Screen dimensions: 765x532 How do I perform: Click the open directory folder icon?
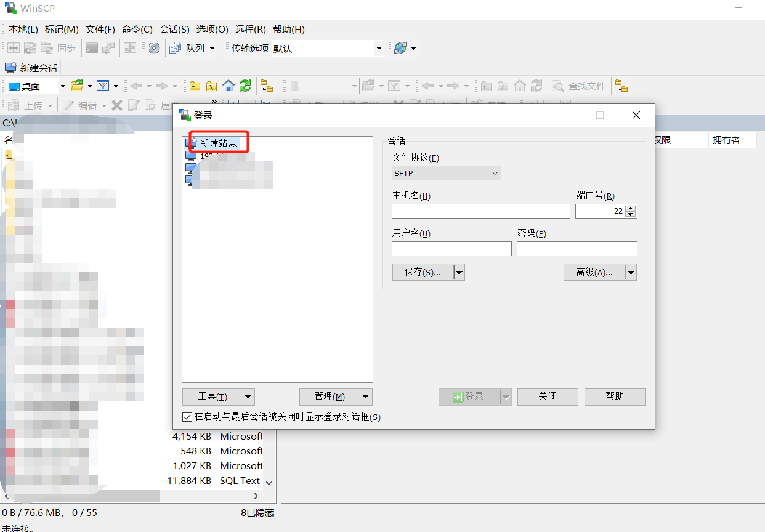77,86
